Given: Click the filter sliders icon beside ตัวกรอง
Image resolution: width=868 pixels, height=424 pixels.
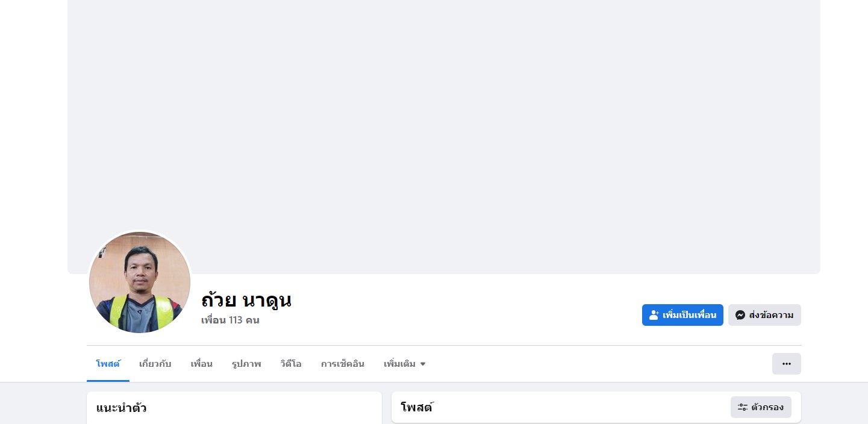Looking at the screenshot, I should click(x=743, y=407).
